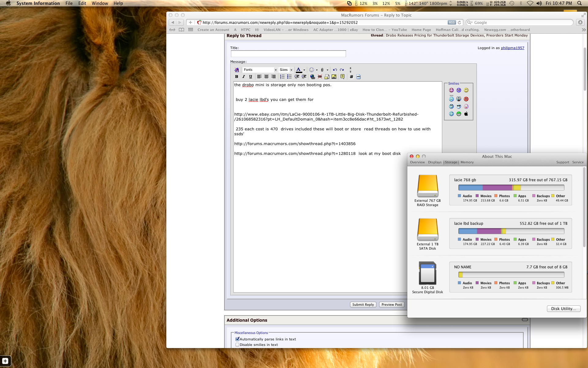
Task: Open the Newegg.com bookmark
Action: [507, 30]
